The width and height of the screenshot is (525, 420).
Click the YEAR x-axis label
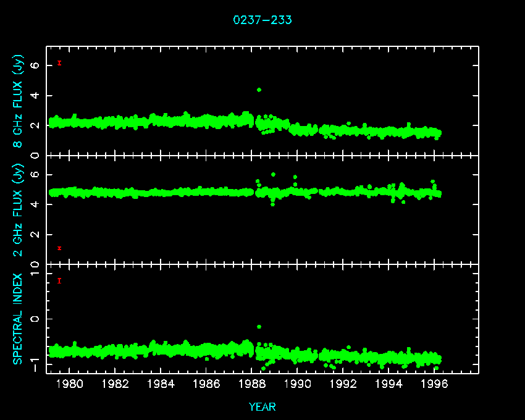click(262, 406)
